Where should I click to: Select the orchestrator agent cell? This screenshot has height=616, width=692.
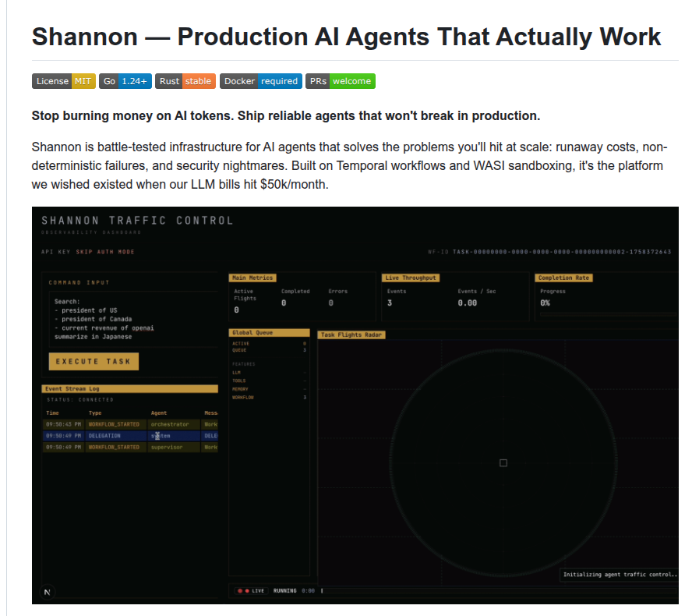point(175,424)
